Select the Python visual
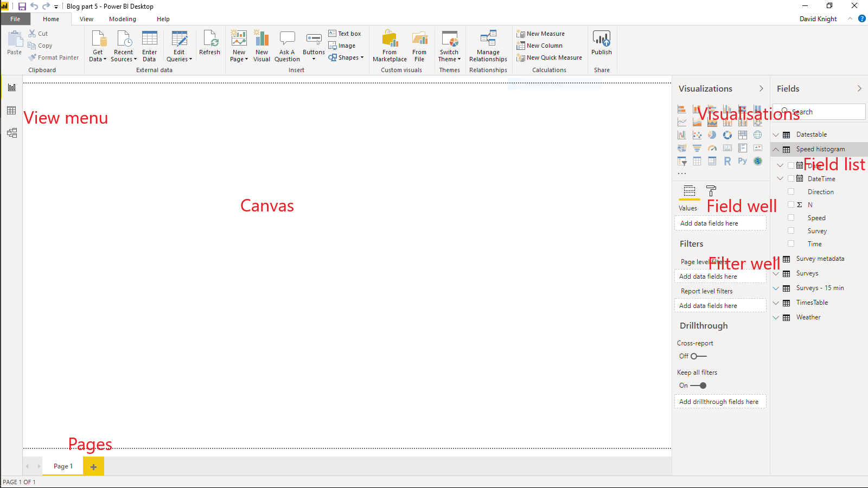Image resolution: width=868 pixels, height=488 pixels. pyautogui.click(x=743, y=161)
